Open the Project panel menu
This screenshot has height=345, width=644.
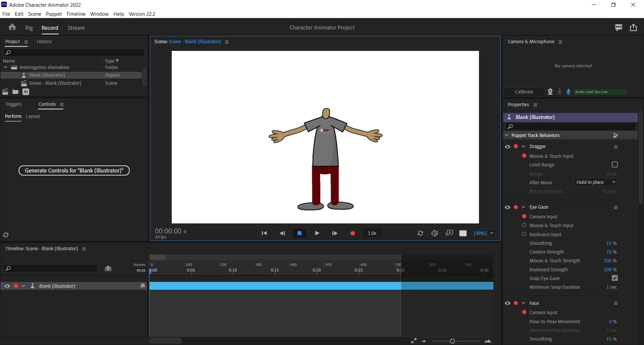[26, 42]
